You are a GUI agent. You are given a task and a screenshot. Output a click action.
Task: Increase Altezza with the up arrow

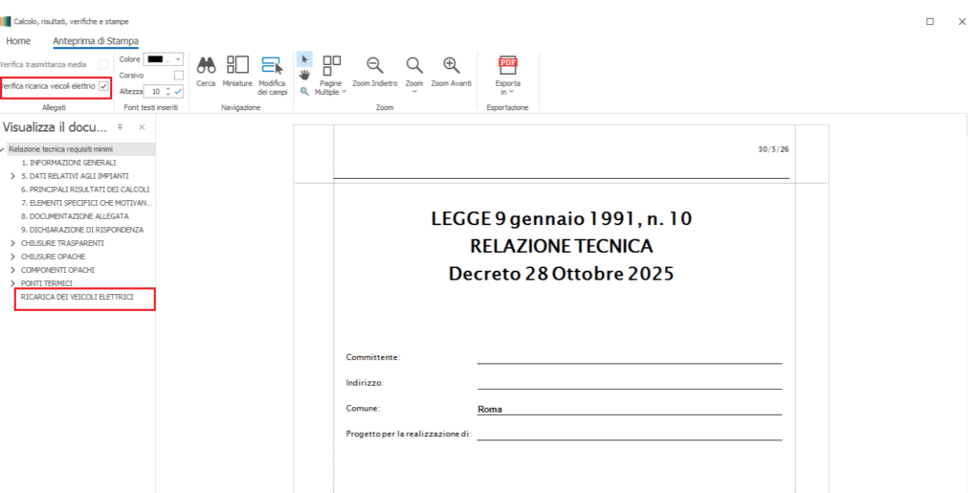168,89
